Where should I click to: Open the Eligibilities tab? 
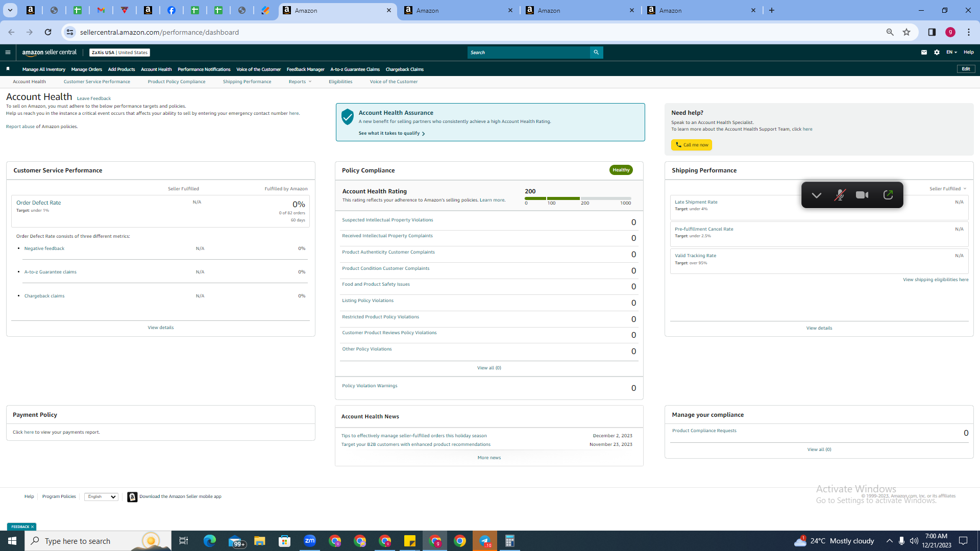(x=340, y=82)
